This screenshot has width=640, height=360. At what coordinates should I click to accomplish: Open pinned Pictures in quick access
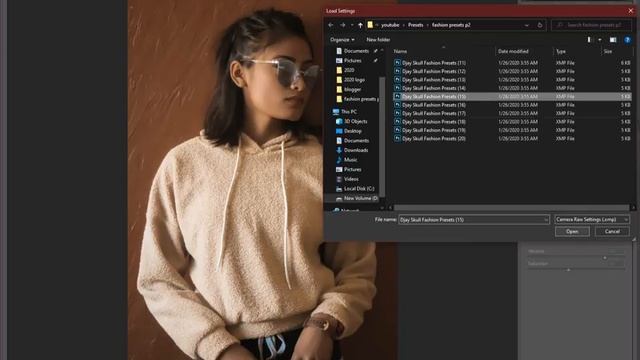pyautogui.click(x=352, y=60)
